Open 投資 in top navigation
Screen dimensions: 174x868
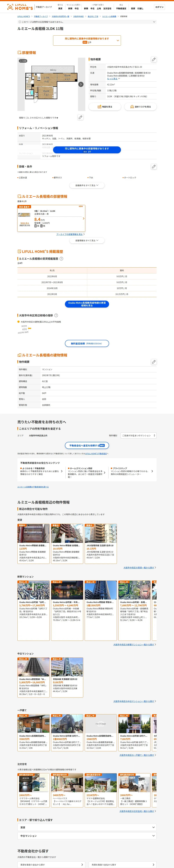(x=133, y=8)
